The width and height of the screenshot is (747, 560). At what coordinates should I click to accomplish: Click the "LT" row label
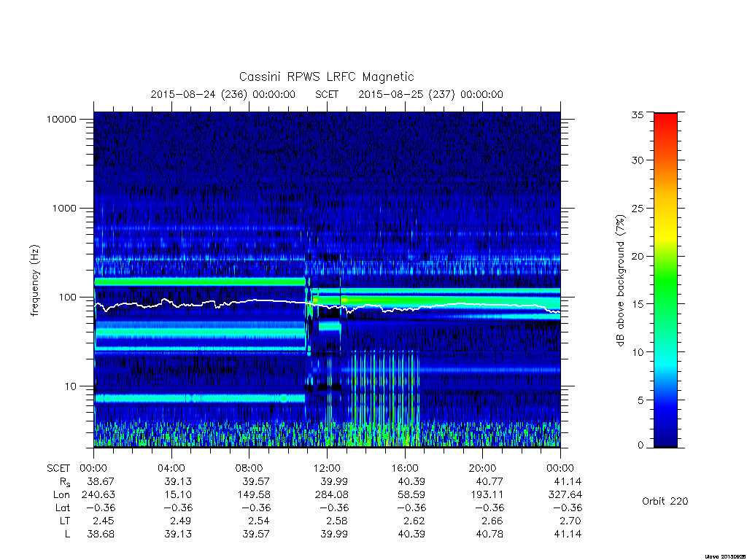pyautogui.click(x=64, y=521)
